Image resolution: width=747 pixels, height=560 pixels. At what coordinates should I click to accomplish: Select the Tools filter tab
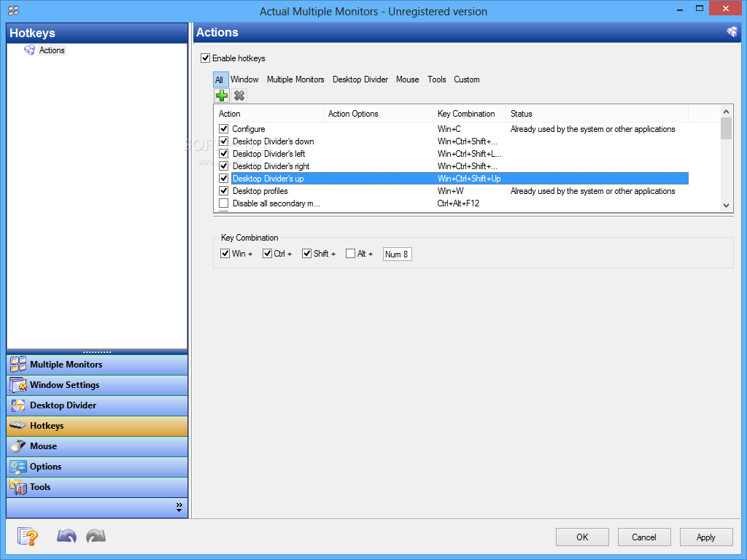coord(436,79)
